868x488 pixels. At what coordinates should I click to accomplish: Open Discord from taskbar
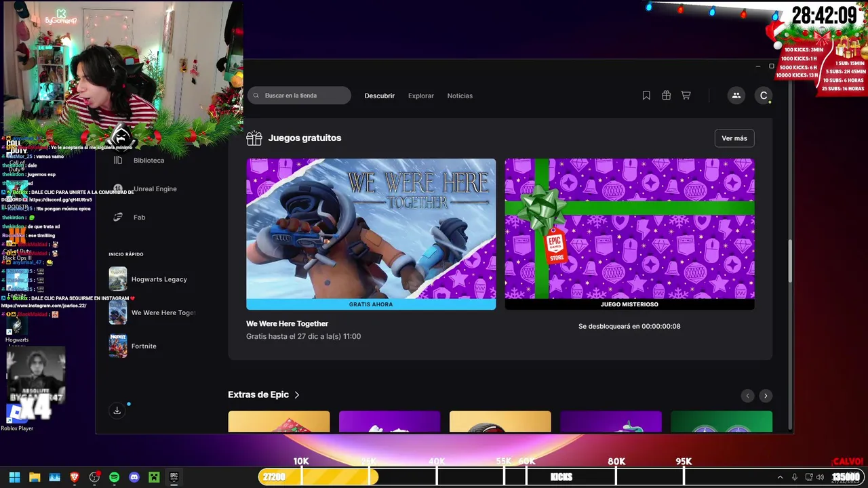point(134,477)
